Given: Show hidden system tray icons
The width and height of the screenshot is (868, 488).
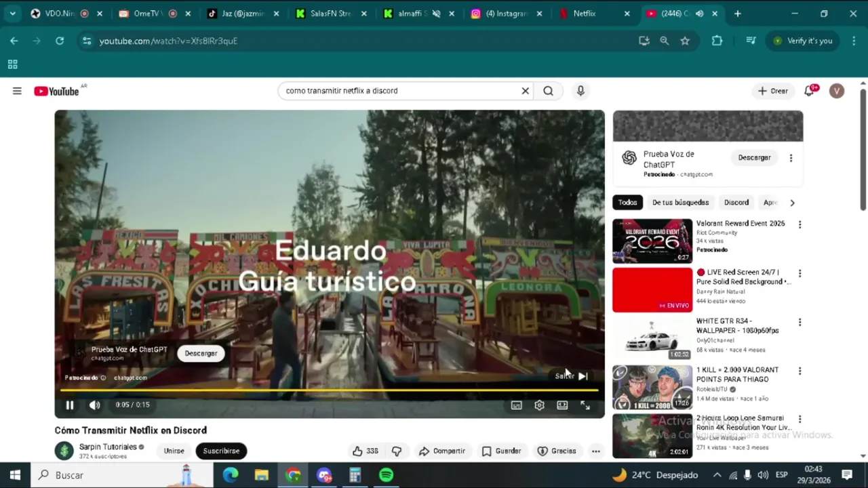Looking at the screenshot, I should (x=717, y=475).
